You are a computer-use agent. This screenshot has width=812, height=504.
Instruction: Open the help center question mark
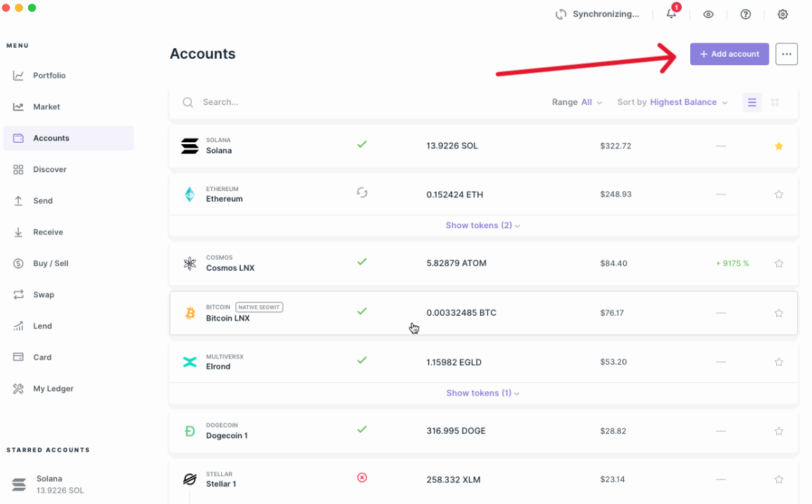[x=745, y=14]
